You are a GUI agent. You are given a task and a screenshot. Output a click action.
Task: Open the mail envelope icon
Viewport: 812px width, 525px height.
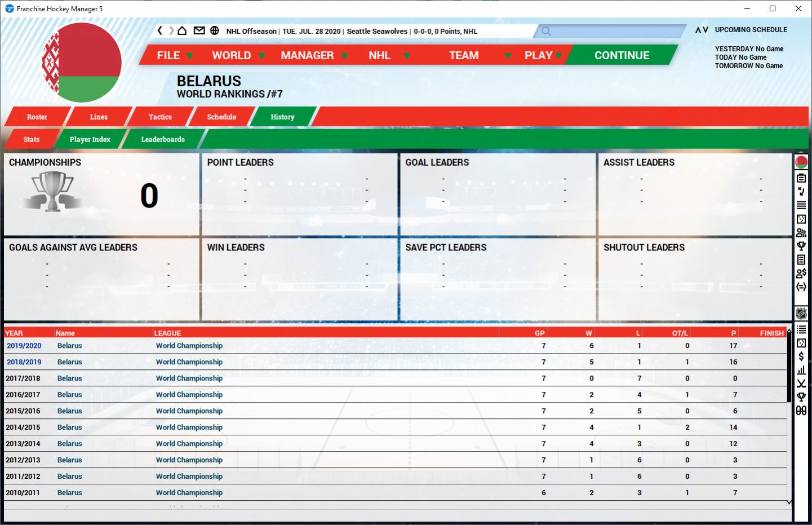(x=199, y=30)
